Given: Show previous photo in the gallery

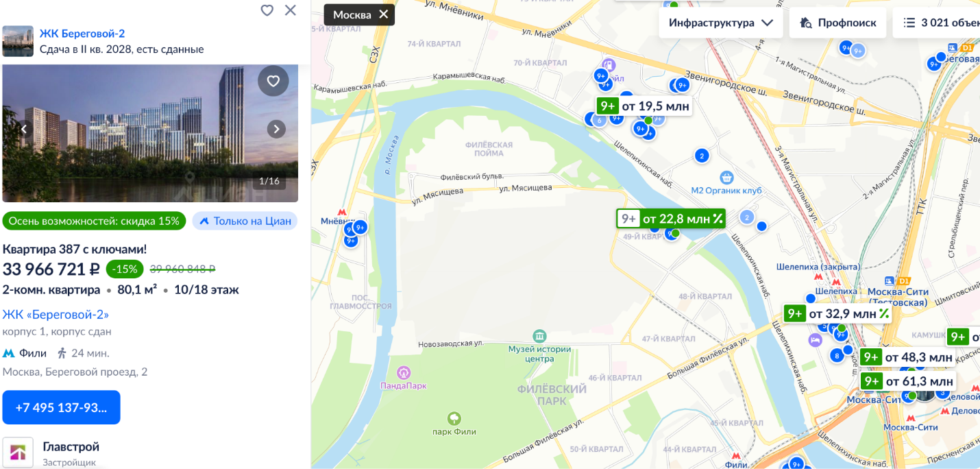Looking at the screenshot, I should tap(24, 129).
